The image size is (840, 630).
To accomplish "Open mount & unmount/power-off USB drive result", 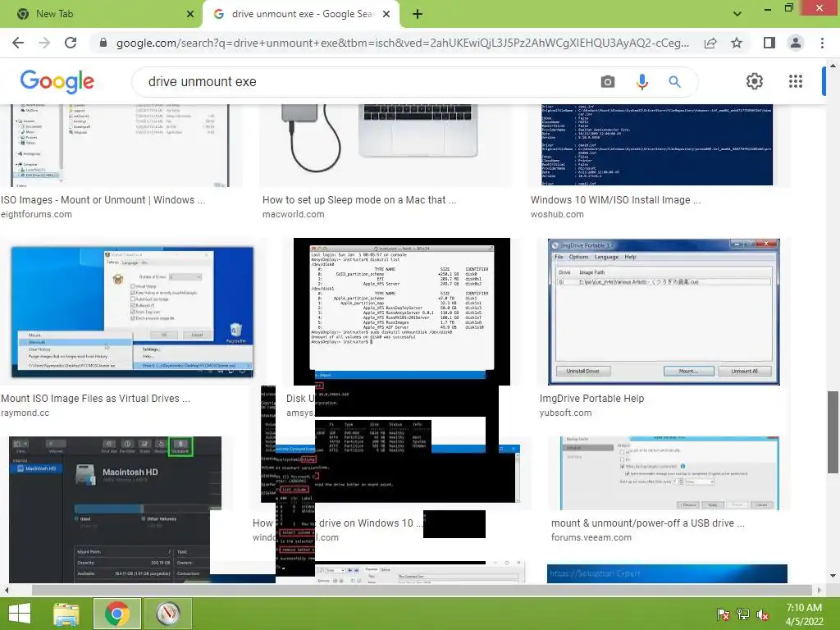I will [x=648, y=523].
